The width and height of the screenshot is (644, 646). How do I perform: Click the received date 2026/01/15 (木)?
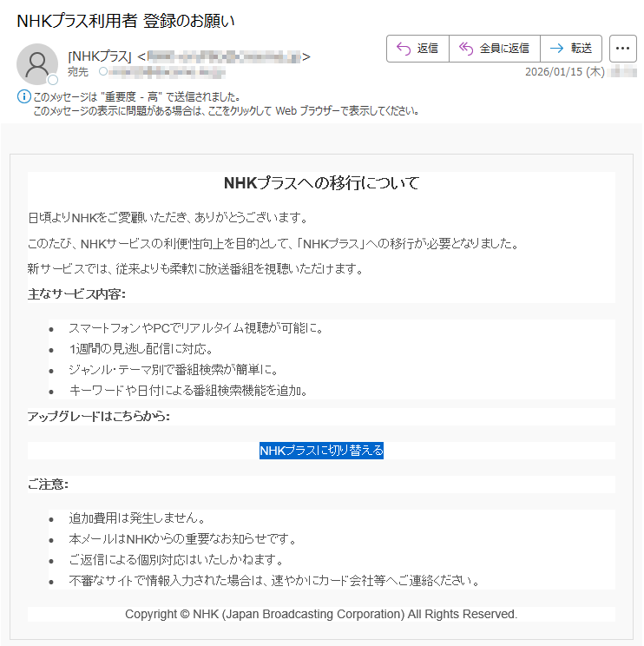(x=564, y=72)
